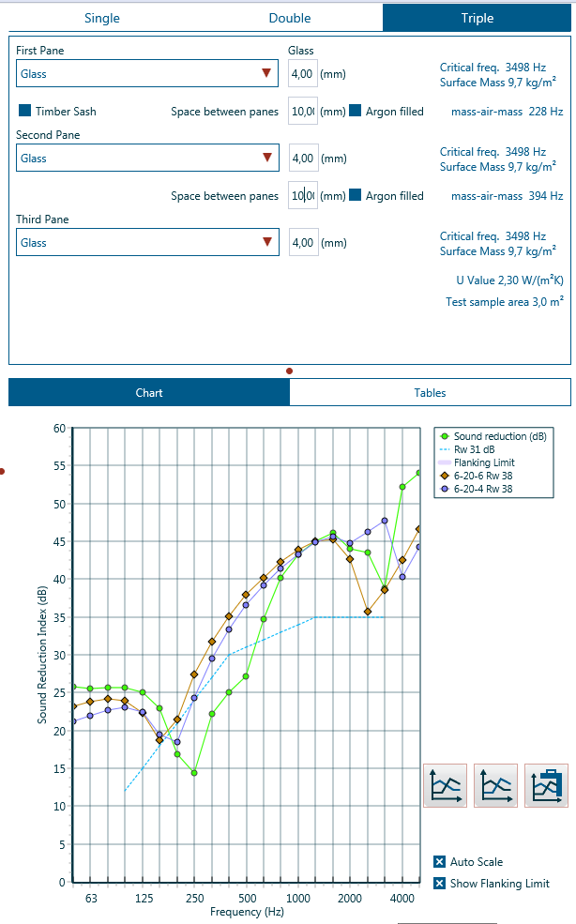Open the Tables tab
The image size is (576, 924).
tap(430, 392)
